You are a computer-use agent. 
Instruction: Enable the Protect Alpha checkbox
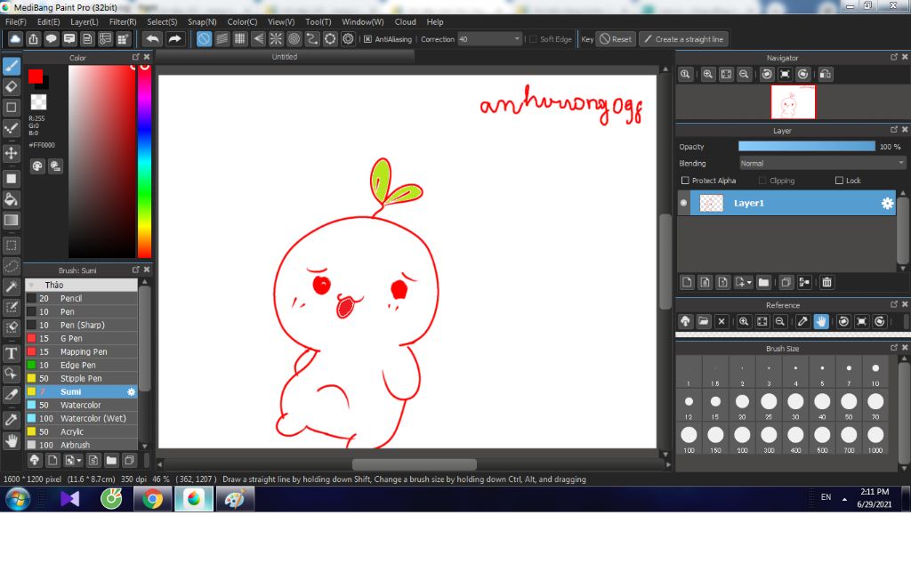(685, 181)
